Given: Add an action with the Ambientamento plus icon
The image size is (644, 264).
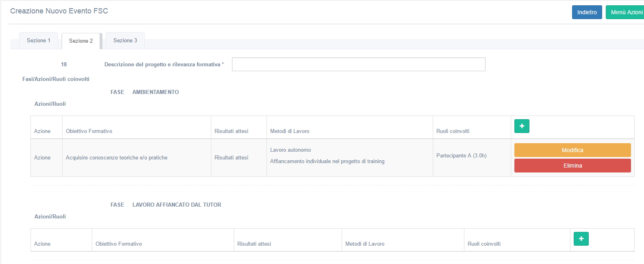Looking at the screenshot, I should coord(522,126).
